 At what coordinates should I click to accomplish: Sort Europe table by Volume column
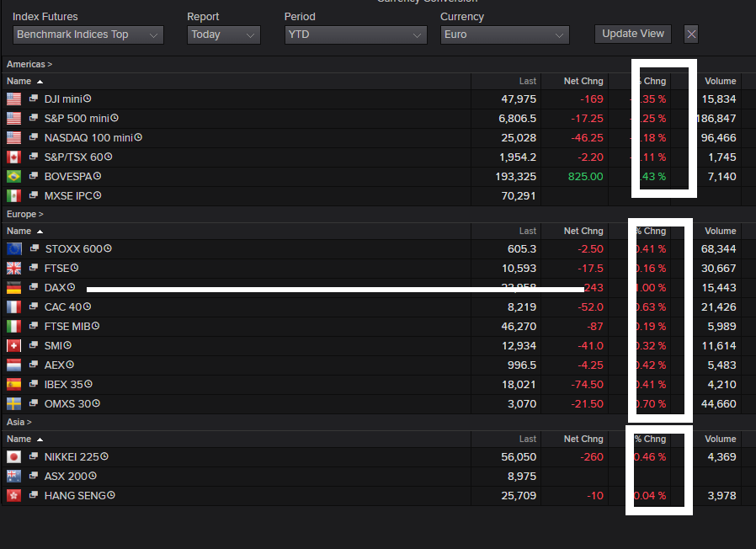point(721,231)
